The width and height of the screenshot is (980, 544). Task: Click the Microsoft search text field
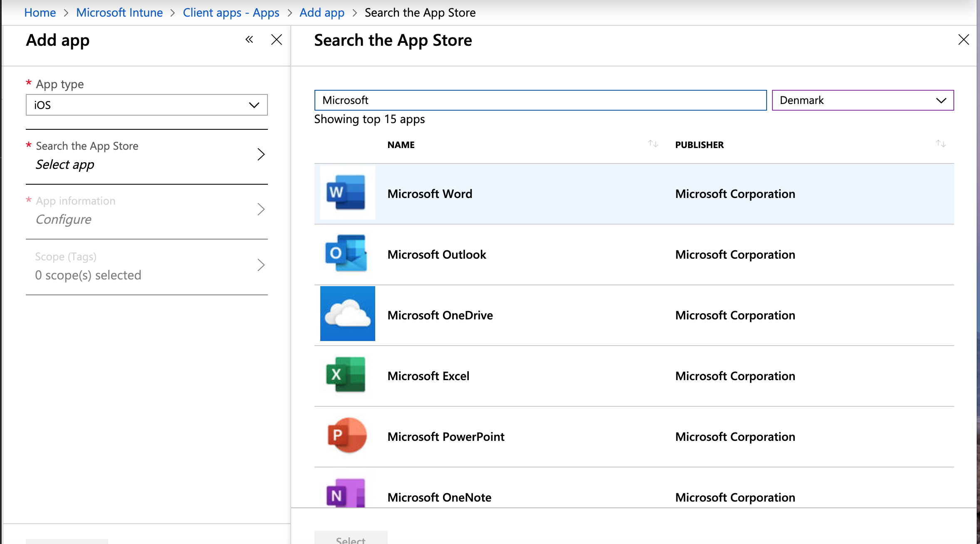pos(540,100)
